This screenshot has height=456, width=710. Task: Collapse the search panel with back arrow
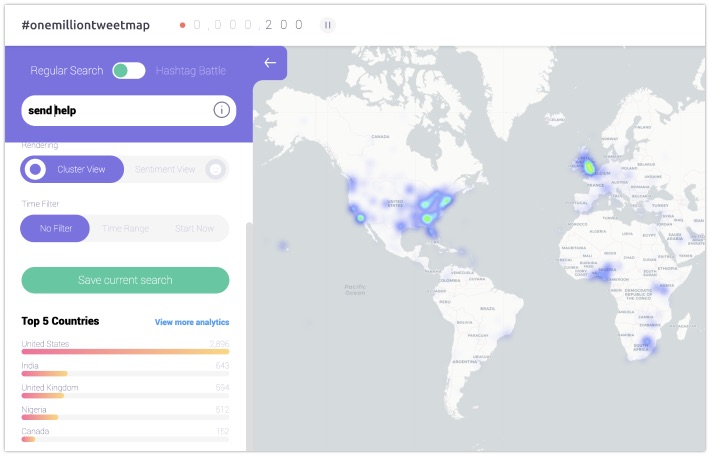click(270, 62)
